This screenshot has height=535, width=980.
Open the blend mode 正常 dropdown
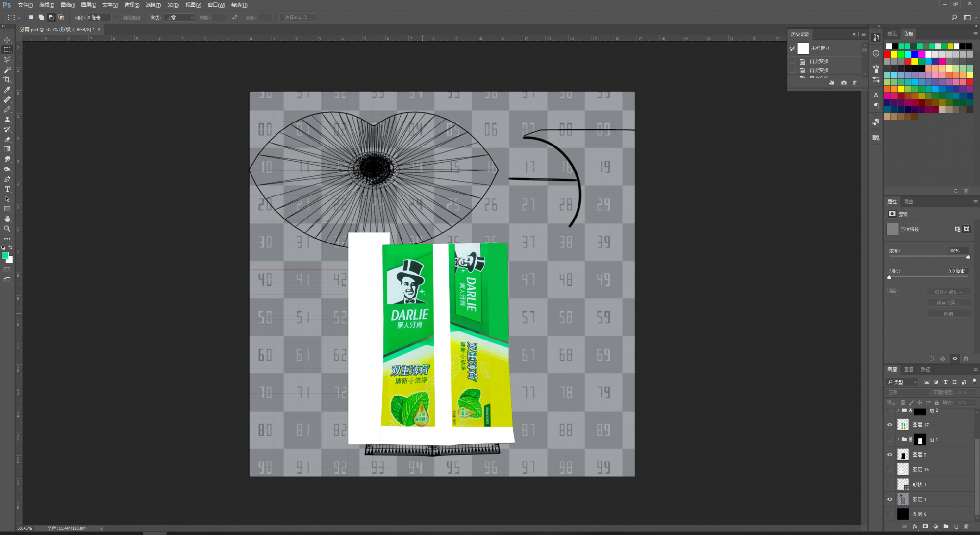pos(908,392)
